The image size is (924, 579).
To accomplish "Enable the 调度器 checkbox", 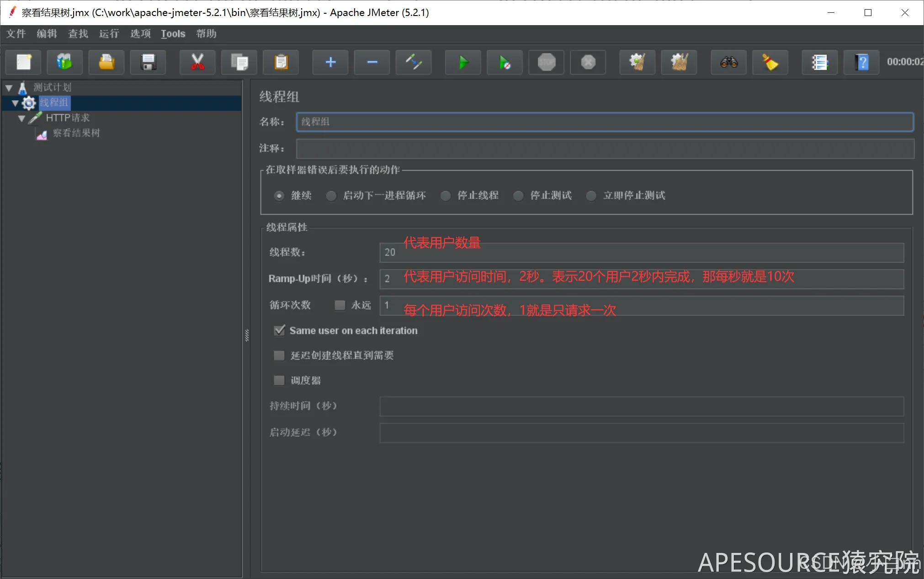I will pyautogui.click(x=279, y=381).
